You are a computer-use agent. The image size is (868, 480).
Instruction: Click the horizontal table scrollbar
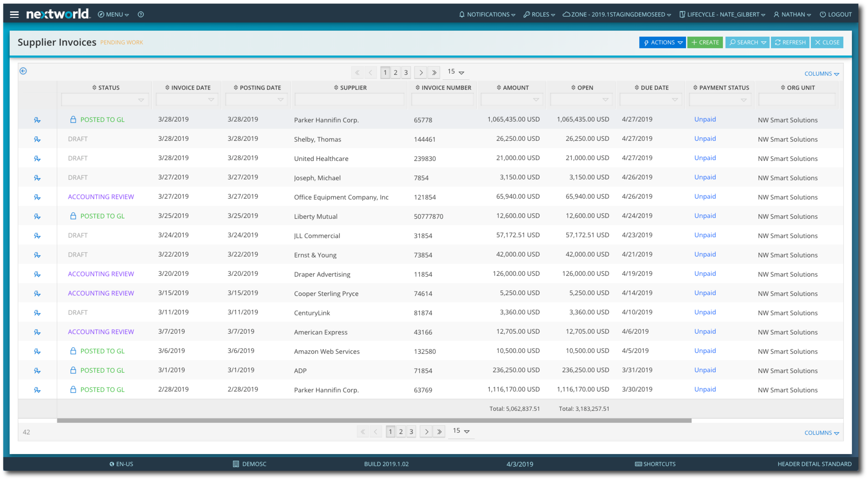[x=374, y=421]
